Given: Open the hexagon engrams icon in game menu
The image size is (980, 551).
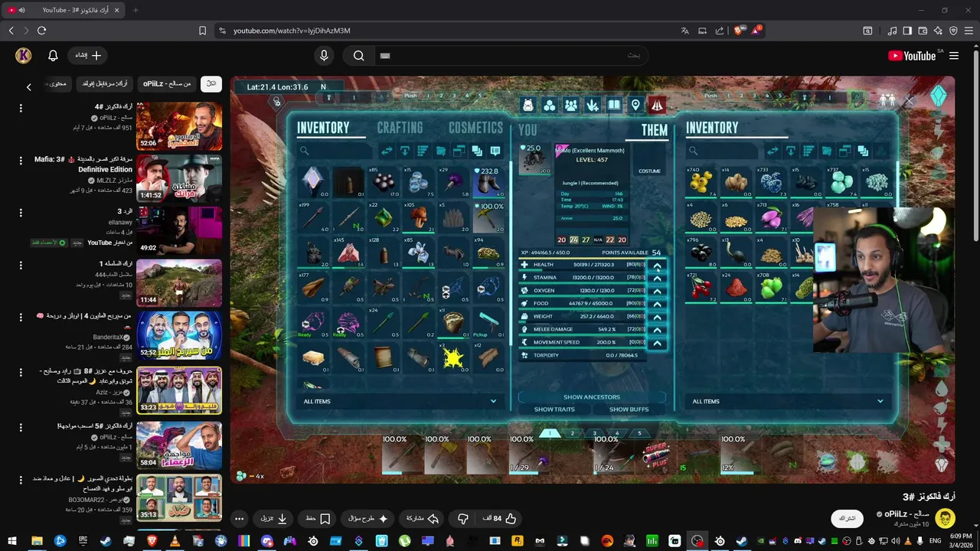Looking at the screenshot, I should (x=549, y=106).
